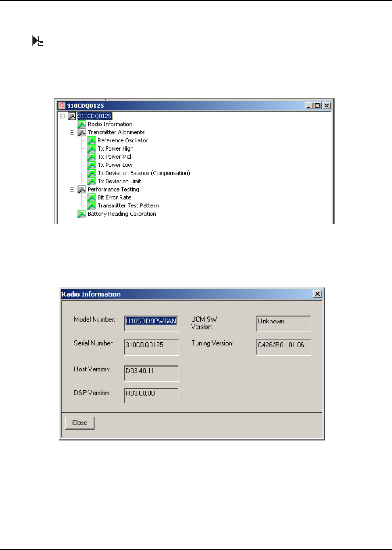Viewport: 392px width, 550px height.
Task: Collapse the root 310CDQ0125 tree node
Action: click(x=62, y=116)
